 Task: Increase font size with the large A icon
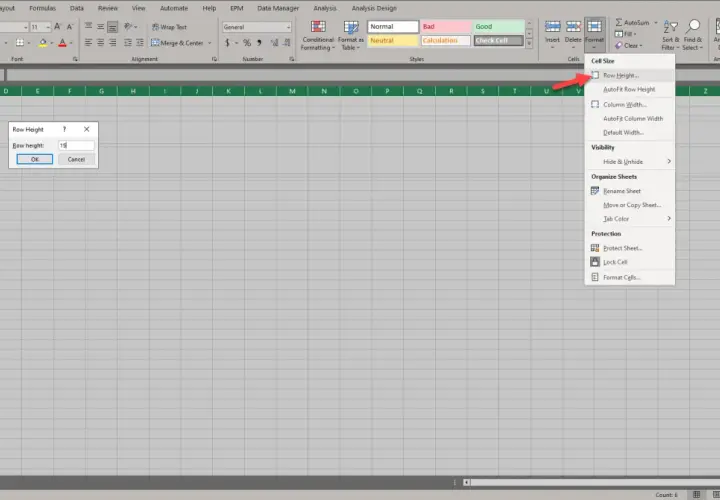pyautogui.click(x=57, y=27)
